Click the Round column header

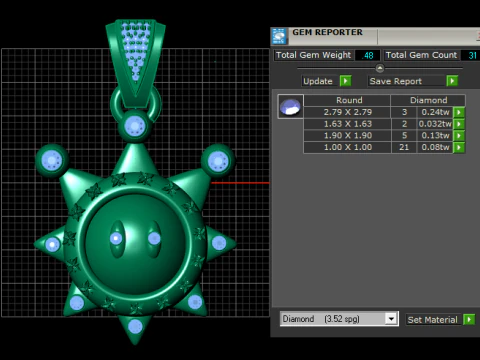coord(348,100)
